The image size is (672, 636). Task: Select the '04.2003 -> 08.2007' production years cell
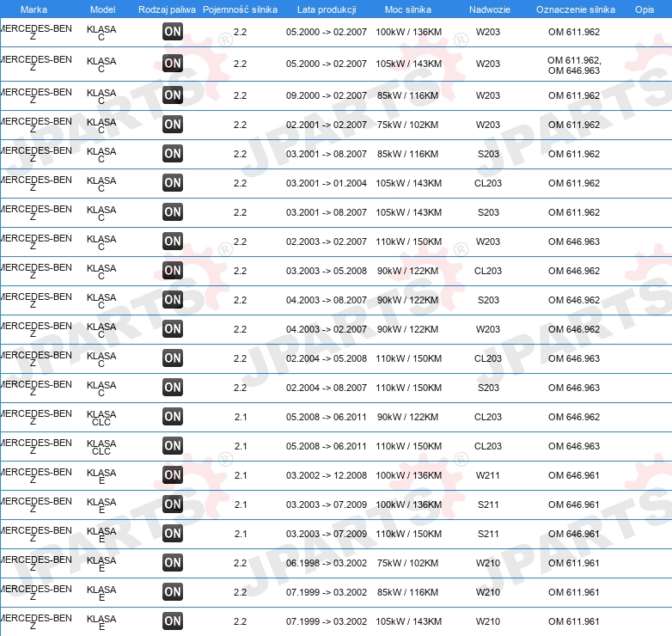pyautogui.click(x=327, y=300)
